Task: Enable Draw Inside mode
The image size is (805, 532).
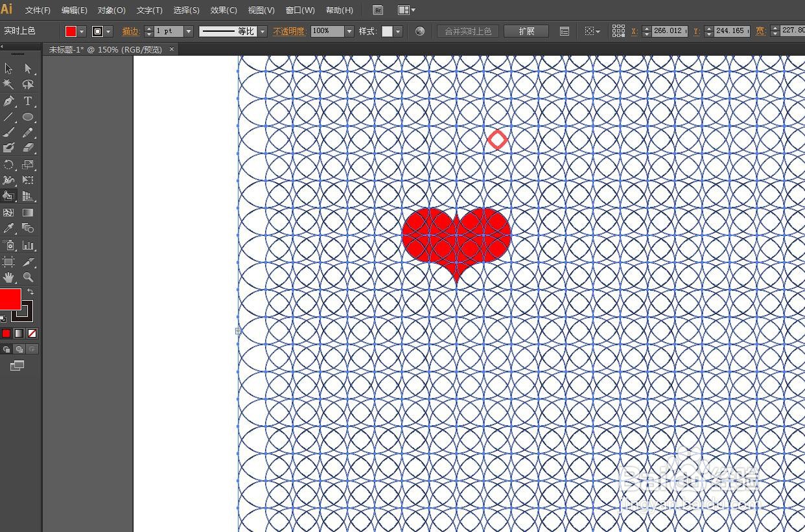Action: tap(32, 349)
